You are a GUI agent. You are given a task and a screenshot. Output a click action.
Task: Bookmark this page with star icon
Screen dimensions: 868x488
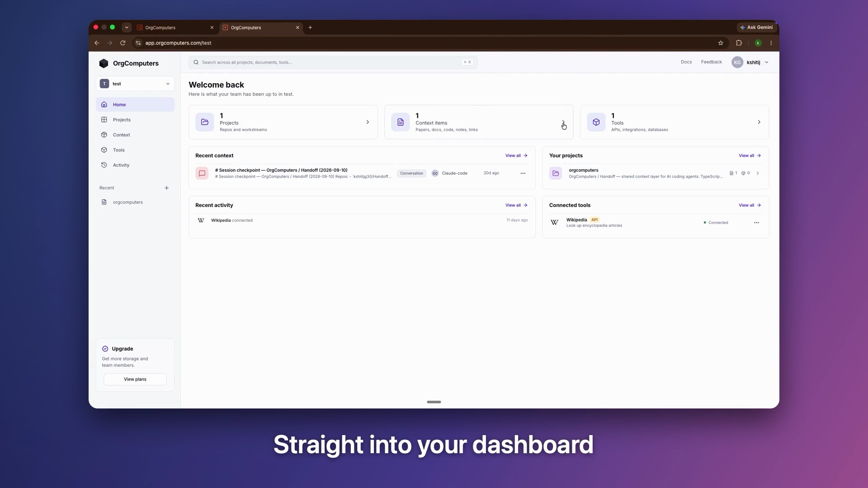click(x=721, y=43)
